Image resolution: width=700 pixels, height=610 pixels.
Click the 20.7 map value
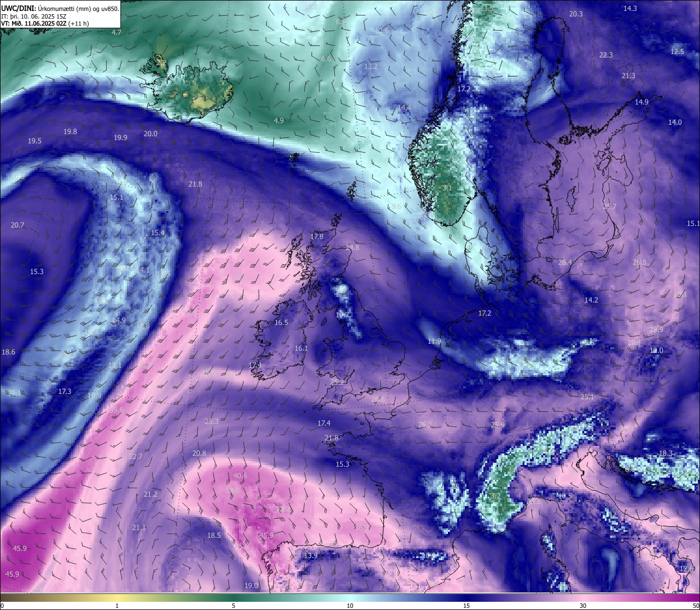(17, 225)
